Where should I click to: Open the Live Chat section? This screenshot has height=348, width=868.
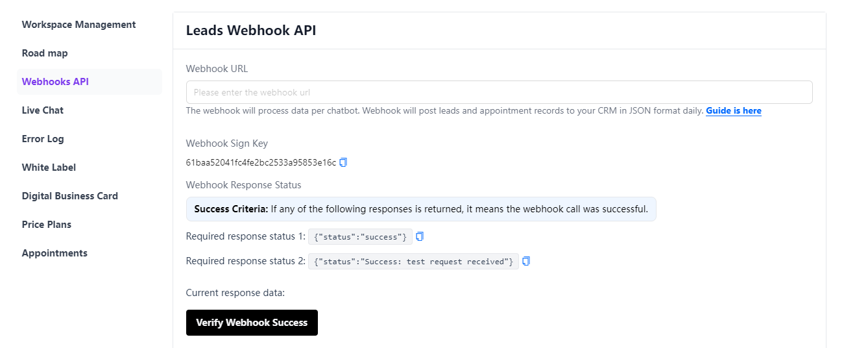(x=43, y=110)
